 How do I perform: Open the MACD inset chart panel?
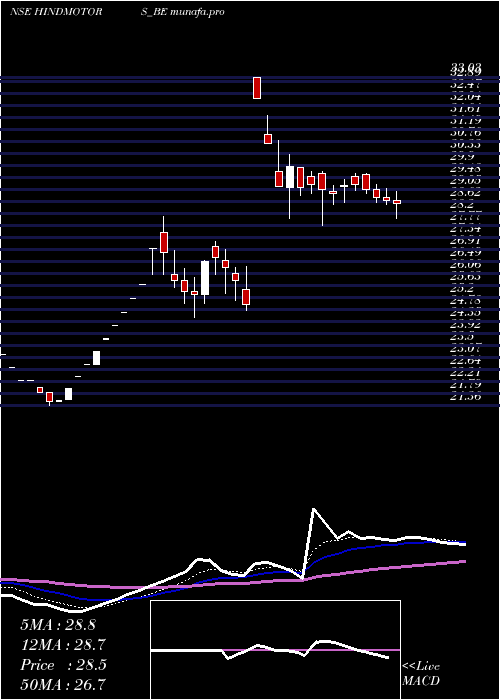pyautogui.click(x=275, y=650)
